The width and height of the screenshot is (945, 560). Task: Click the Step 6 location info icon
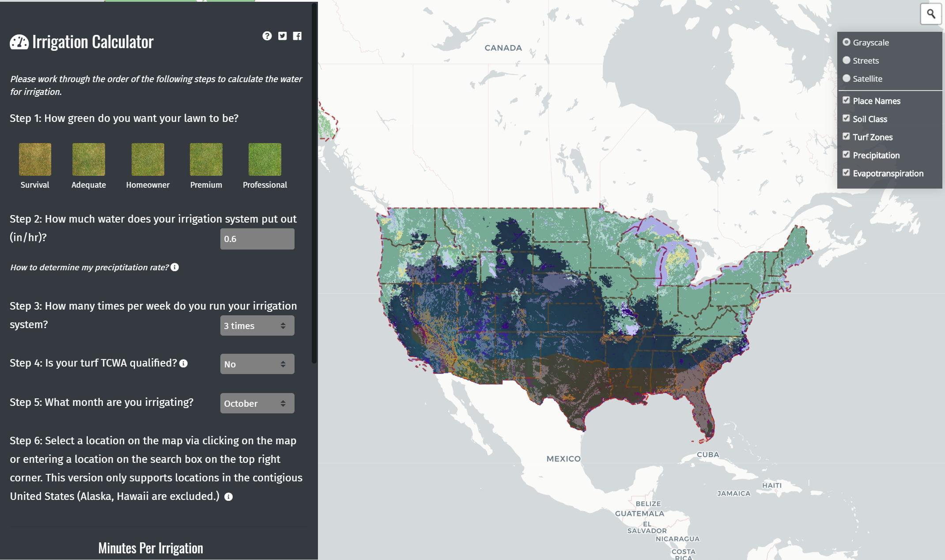point(228,496)
